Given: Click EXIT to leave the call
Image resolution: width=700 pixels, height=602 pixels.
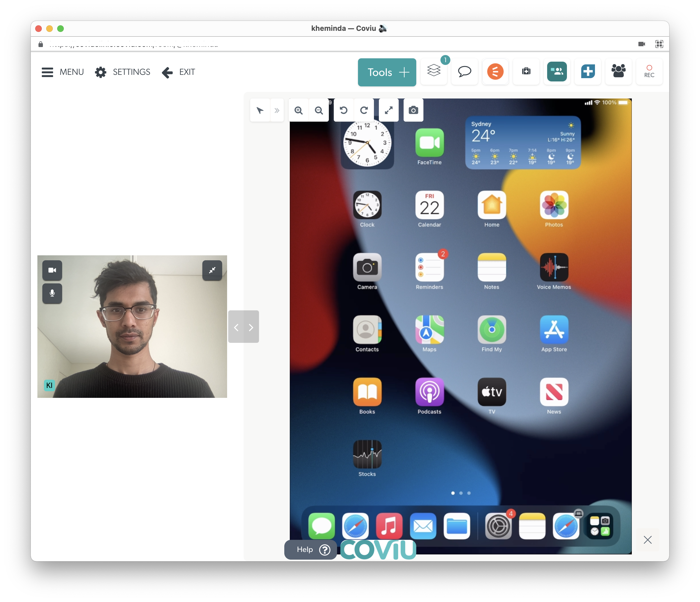Looking at the screenshot, I should [x=178, y=72].
